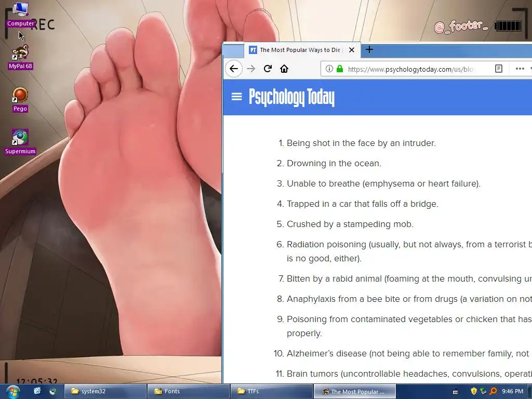Select The Most Popular taskbar button
The image size is (532, 399).
354,391
